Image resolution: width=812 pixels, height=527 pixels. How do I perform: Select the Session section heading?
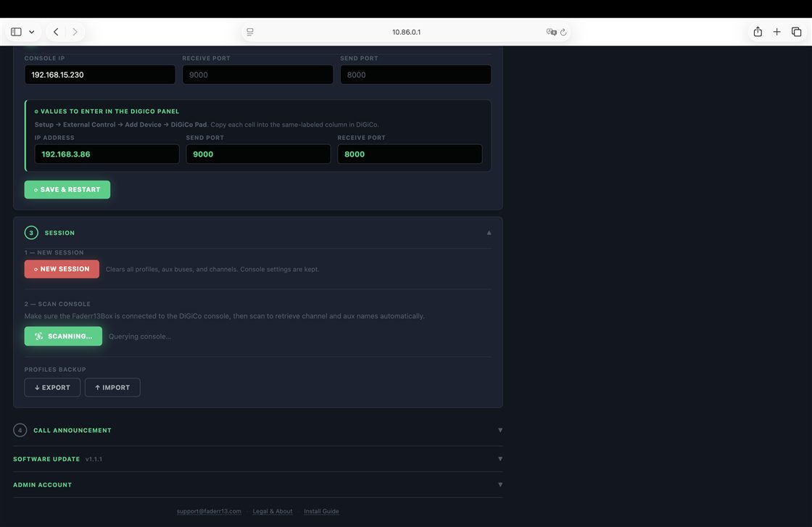click(59, 233)
